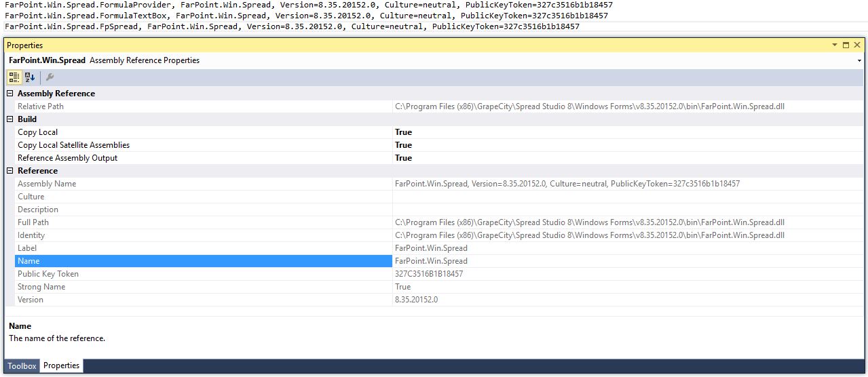Switch to the Toolbox tab
868x377 pixels.
click(22, 365)
